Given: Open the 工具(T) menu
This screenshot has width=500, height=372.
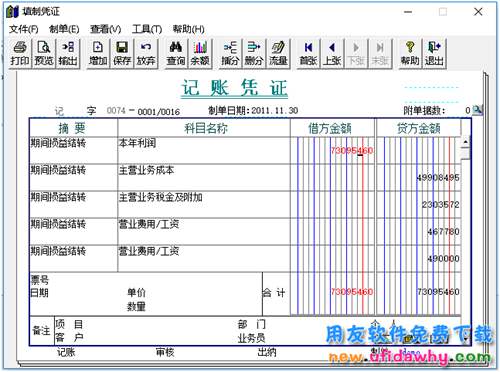Looking at the screenshot, I should click(x=147, y=29).
